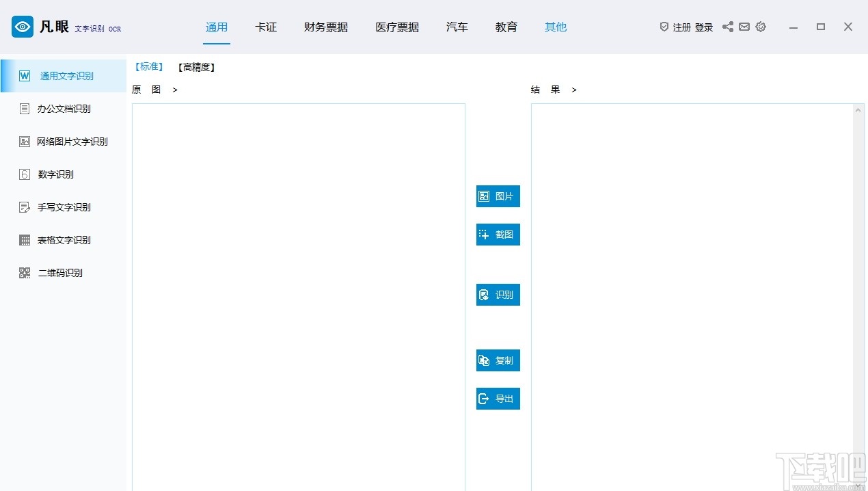Viewport: 868px width, 491px height.
Task: Click 图片 to load an image
Action: click(498, 196)
